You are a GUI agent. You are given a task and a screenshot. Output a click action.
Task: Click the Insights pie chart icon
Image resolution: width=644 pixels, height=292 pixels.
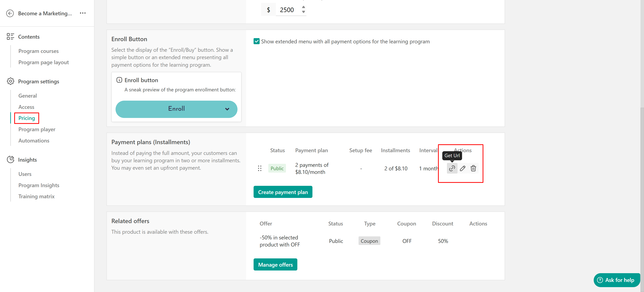pyautogui.click(x=11, y=159)
